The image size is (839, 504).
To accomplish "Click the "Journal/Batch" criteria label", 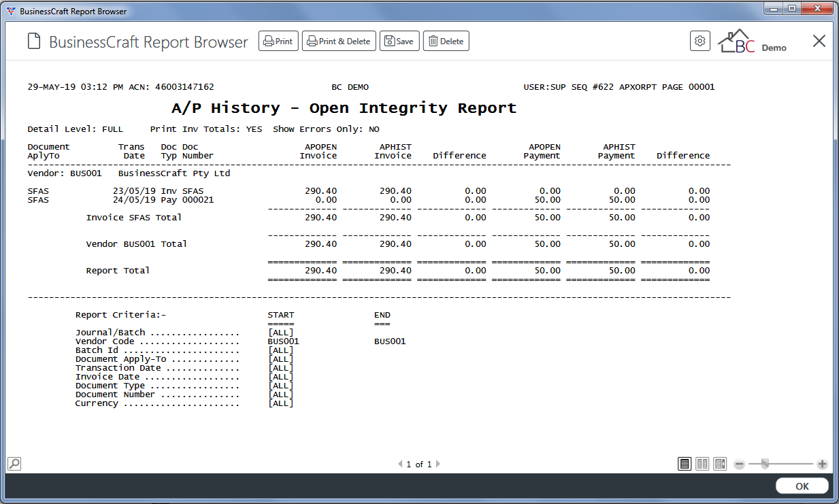I will click(110, 333).
